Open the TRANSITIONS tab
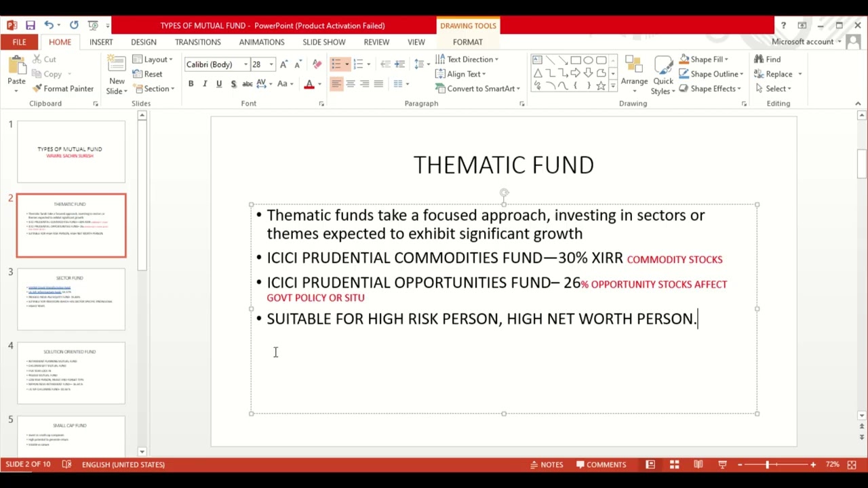 198,42
